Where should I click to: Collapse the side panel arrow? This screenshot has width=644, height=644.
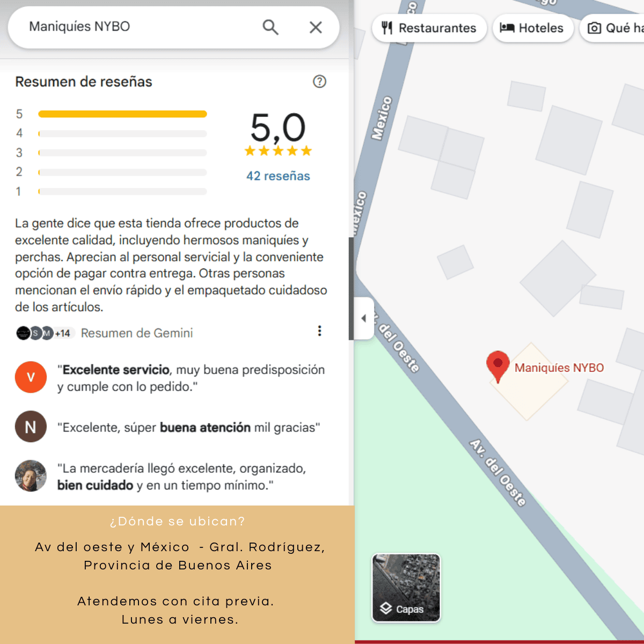tap(364, 318)
